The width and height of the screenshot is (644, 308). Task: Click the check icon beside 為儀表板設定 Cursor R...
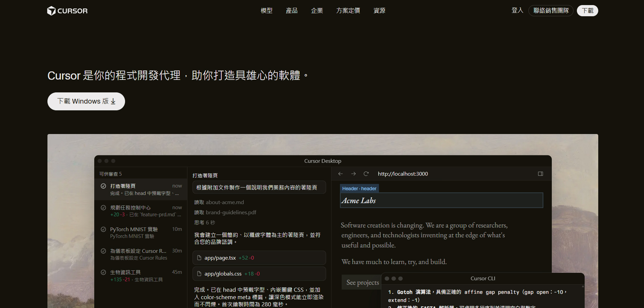tap(103, 251)
